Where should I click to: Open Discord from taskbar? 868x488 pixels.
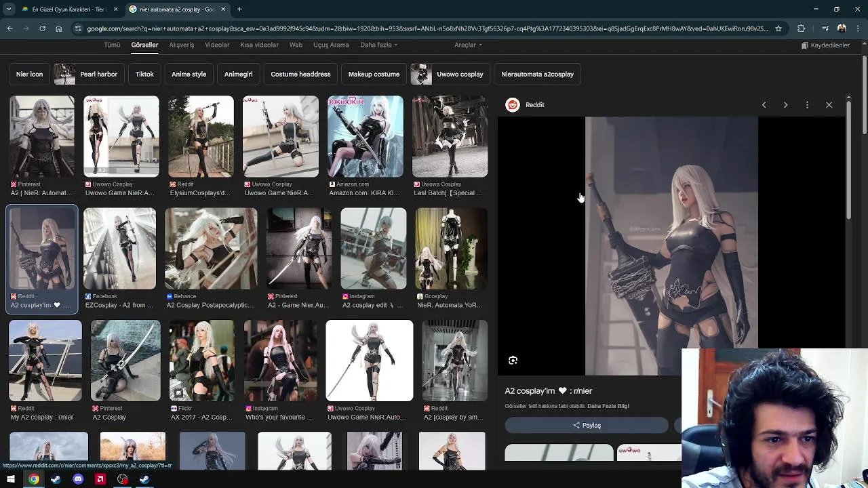pyautogui.click(x=78, y=479)
